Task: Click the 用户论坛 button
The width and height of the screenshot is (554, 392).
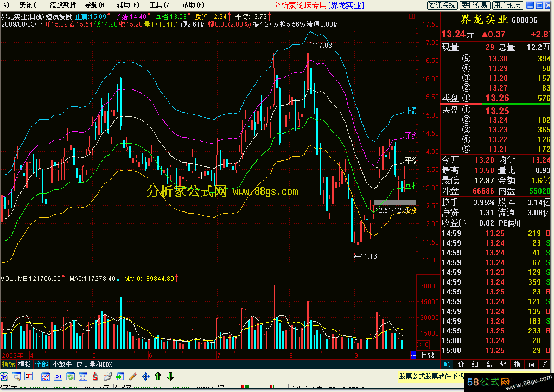Action: [x=507, y=5]
